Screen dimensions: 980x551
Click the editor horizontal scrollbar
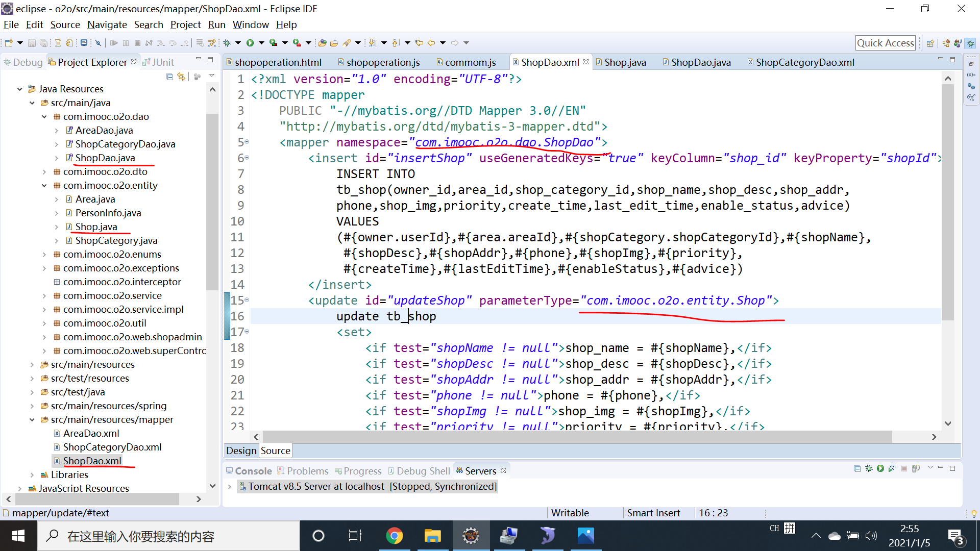click(x=577, y=437)
